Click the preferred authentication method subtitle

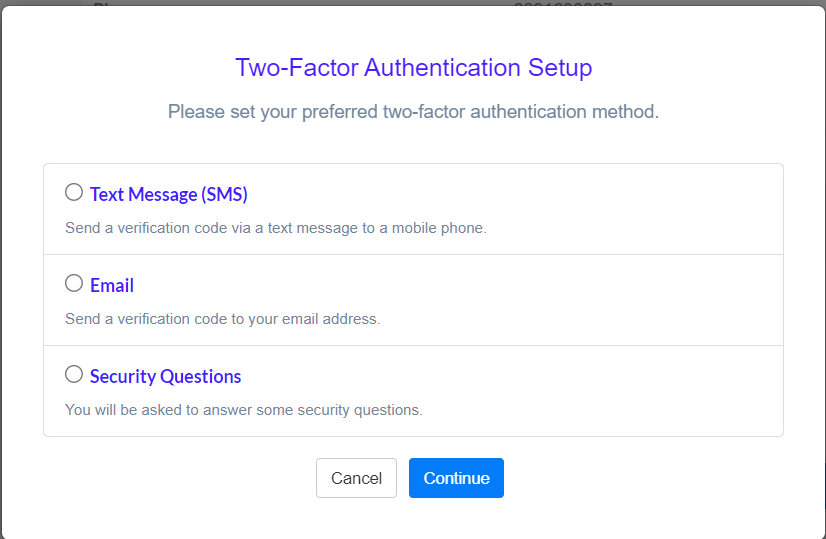click(x=413, y=112)
